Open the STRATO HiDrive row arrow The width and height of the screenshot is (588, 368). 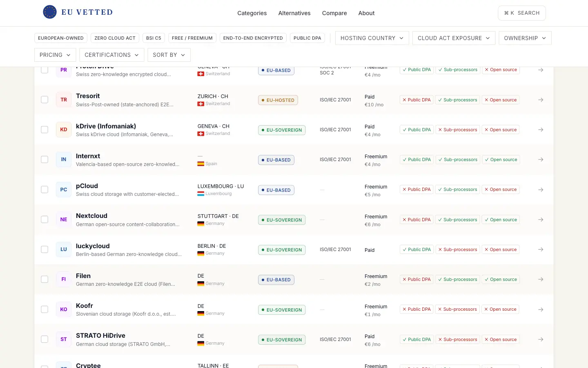541,339
